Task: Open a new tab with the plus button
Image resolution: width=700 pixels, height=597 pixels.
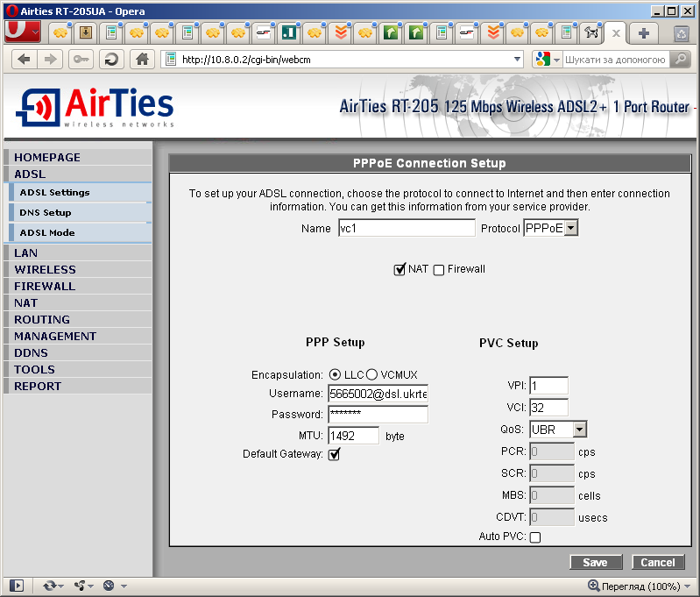Action: point(643,33)
